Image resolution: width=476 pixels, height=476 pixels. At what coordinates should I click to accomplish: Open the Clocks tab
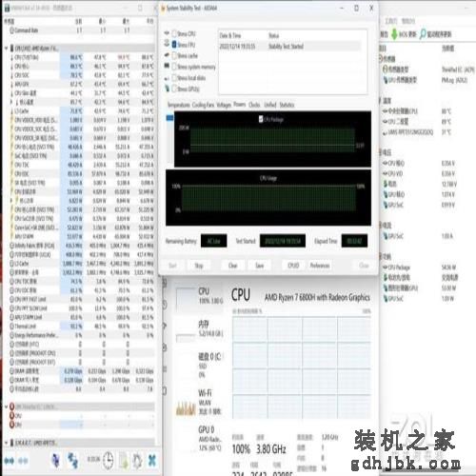click(x=254, y=105)
